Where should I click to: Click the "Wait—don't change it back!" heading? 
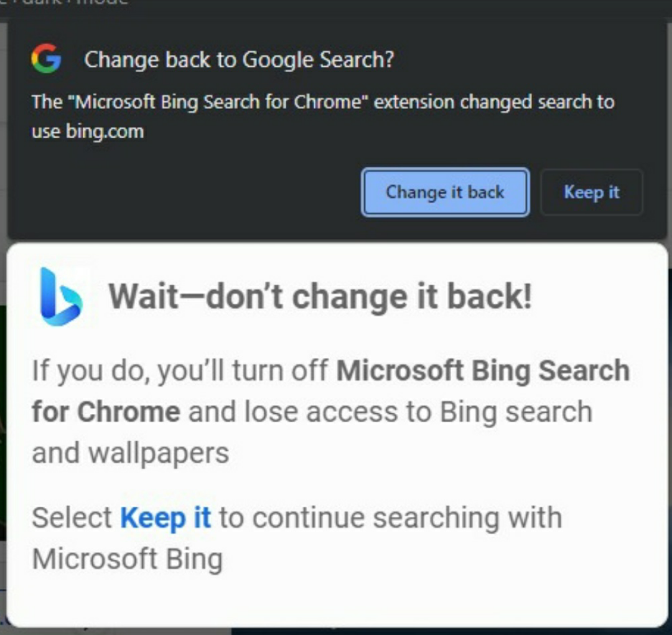pyautogui.click(x=320, y=296)
